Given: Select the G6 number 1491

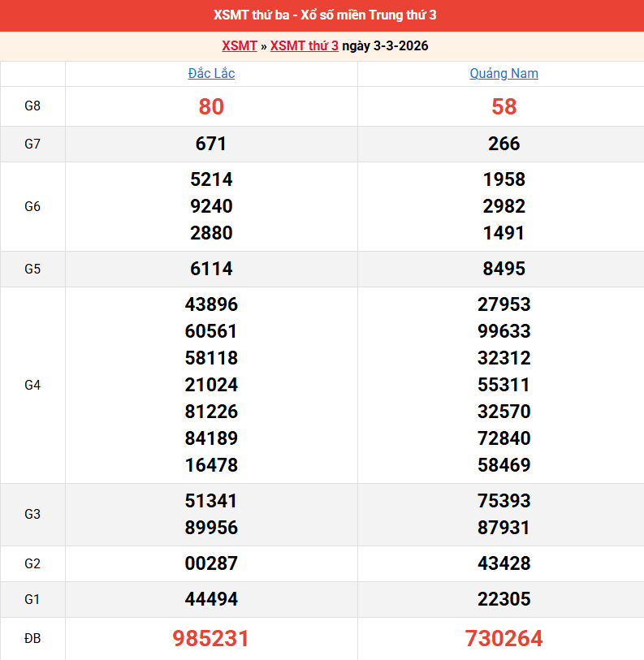Looking at the screenshot, I should coord(504,233).
